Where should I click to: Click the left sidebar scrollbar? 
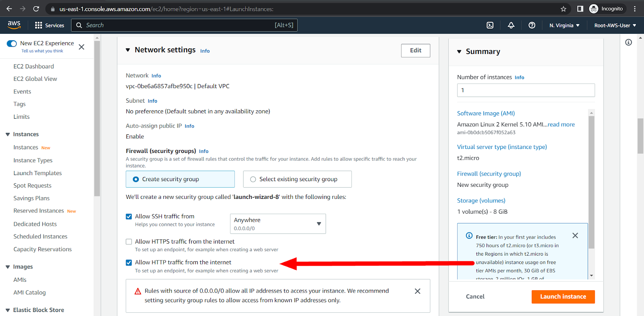coord(97,118)
